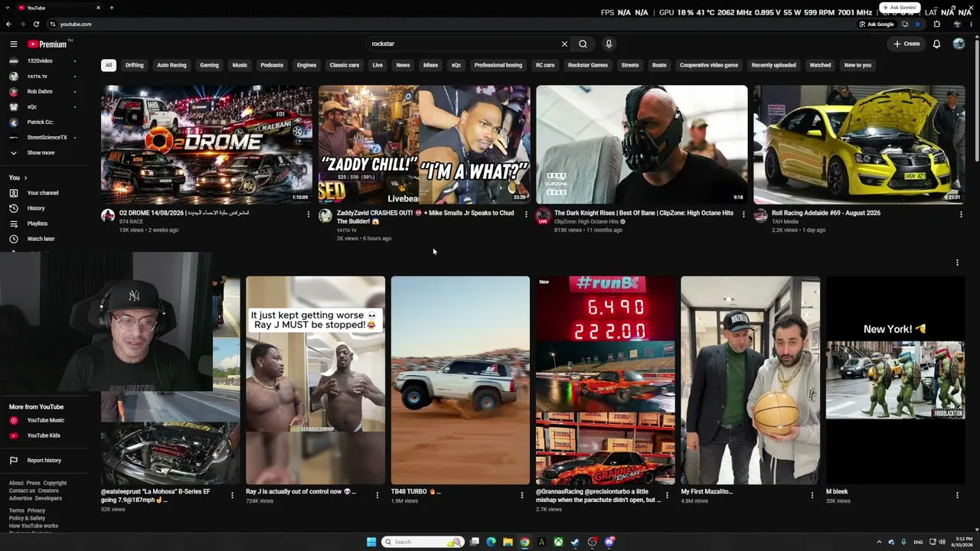980x551 pixels.
Task: Open options for O2 DROME video
Action: click(309, 214)
